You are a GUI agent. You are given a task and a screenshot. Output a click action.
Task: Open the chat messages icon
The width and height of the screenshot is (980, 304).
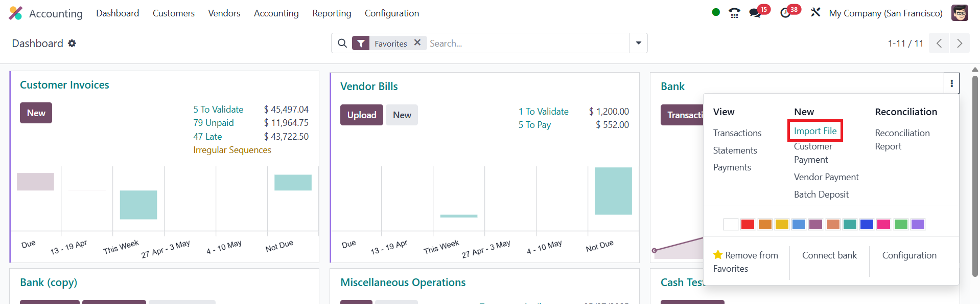pyautogui.click(x=755, y=13)
